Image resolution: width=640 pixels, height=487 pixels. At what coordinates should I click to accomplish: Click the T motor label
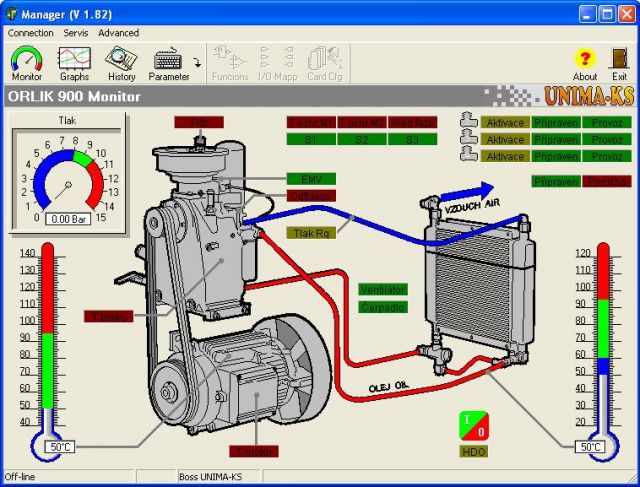[x=254, y=451]
